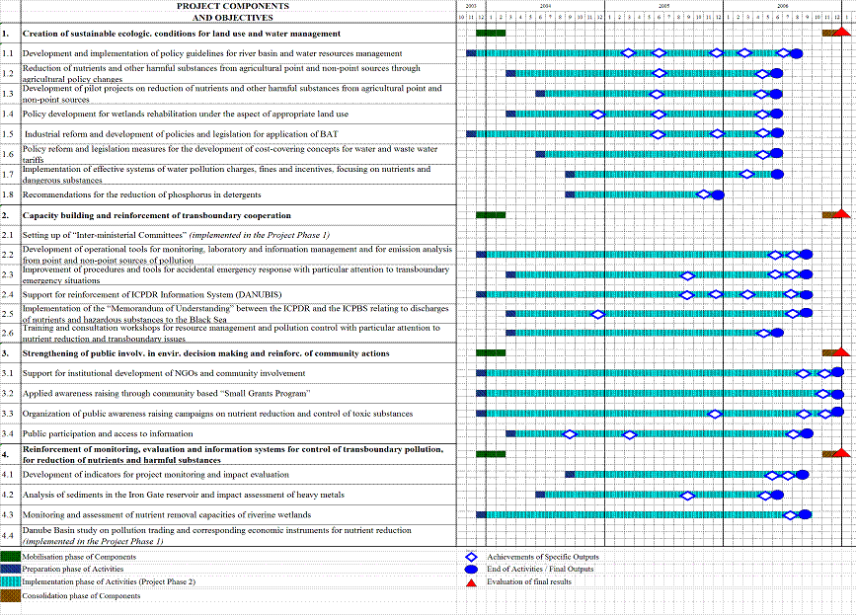Select the diamond milestone on row 2.6
This screenshot has width=856, height=616.
point(762,333)
